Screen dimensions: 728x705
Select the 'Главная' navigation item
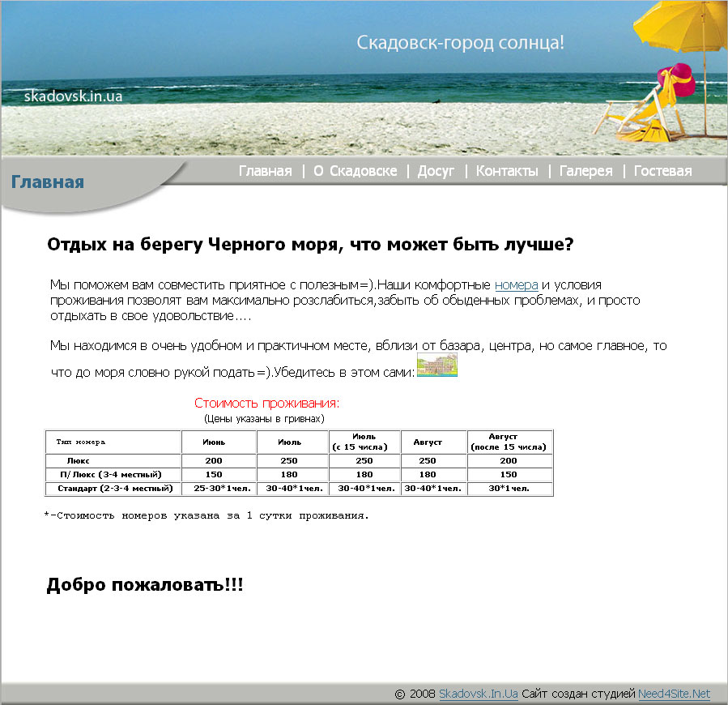tap(266, 170)
